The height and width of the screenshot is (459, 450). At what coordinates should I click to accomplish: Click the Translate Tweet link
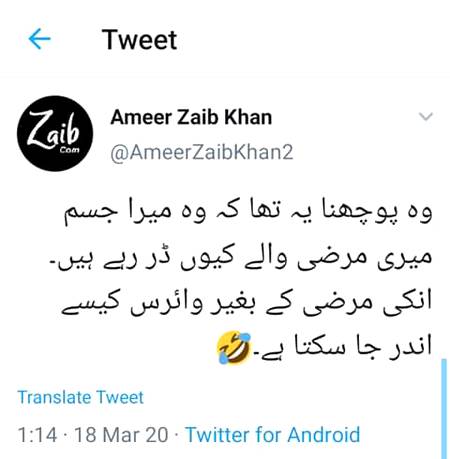[x=80, y=397]
